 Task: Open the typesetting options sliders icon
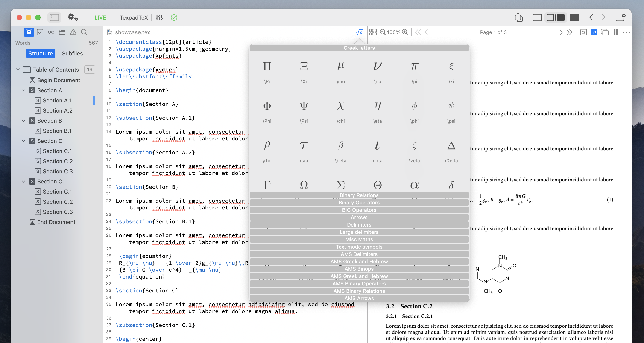[x=159, y=17]
